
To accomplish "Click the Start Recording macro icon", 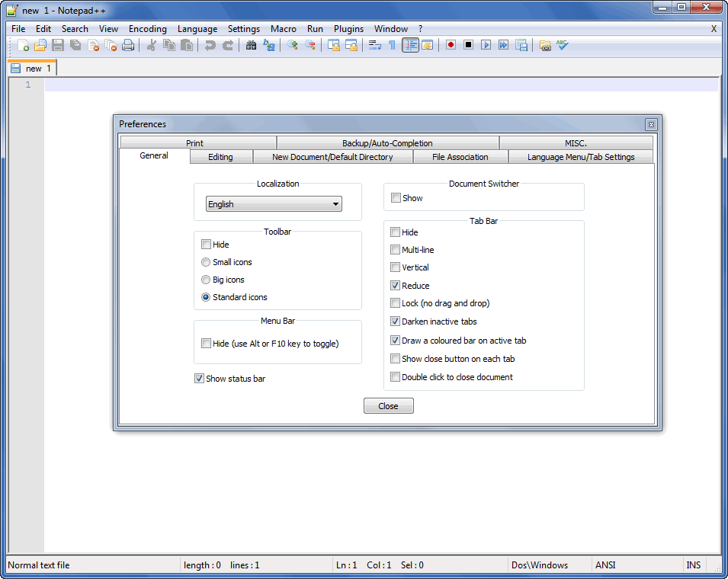I will pos(451,46).
